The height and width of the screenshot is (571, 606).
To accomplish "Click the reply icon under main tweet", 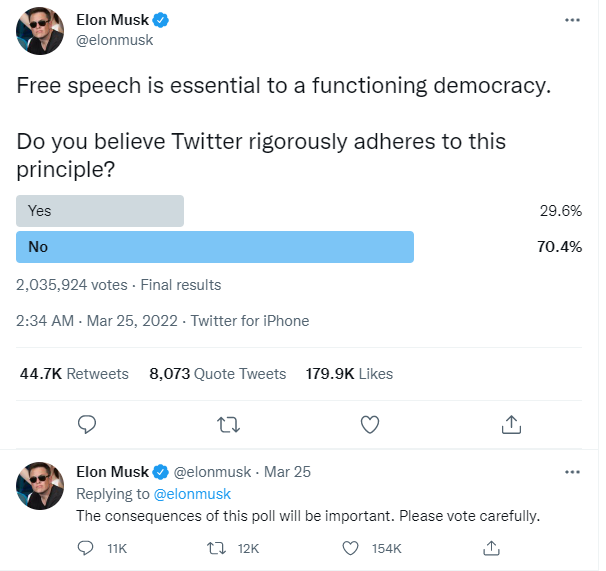I will pos(87,425).
